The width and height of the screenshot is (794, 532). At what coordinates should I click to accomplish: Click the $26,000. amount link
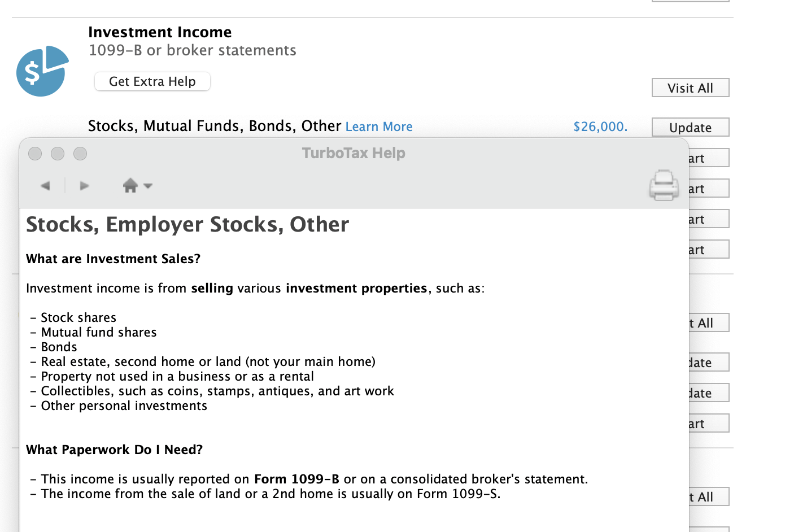(x=600, y=127)
